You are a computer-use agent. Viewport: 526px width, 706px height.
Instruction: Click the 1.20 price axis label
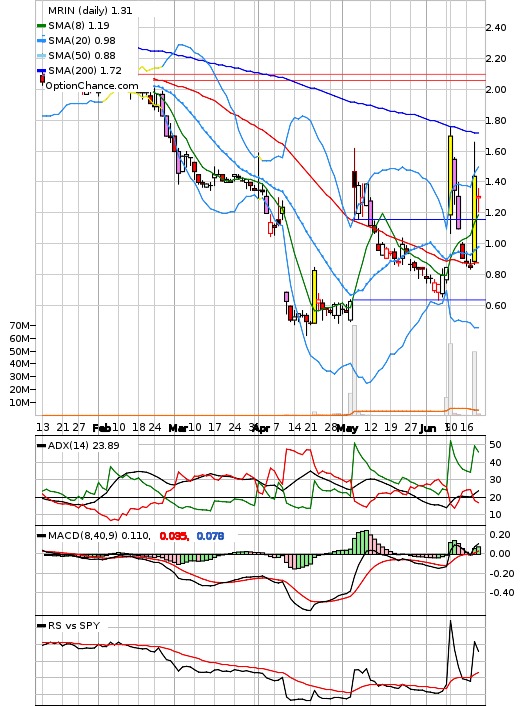tap(496, 213)
